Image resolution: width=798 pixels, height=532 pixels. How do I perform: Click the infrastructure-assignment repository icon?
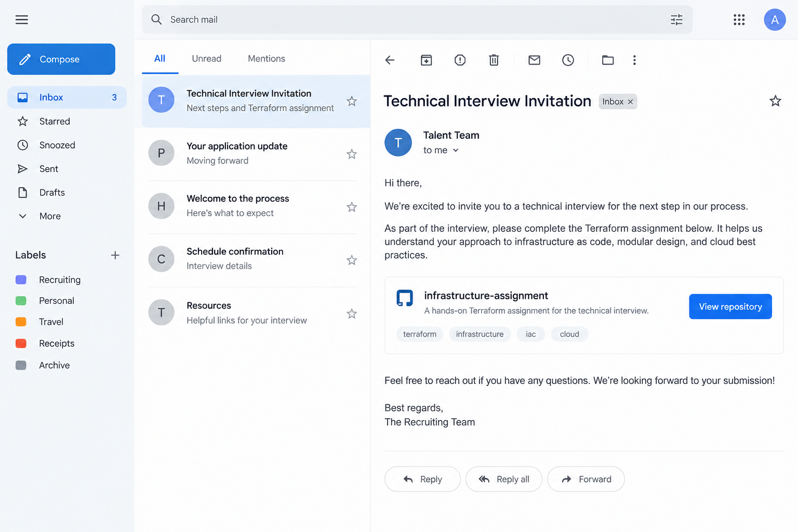(405, 298)
